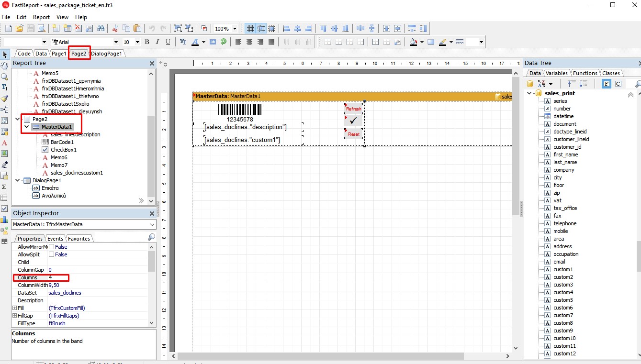
Task: Click the Find binoculars icon
Action: [x=101, y=29]
